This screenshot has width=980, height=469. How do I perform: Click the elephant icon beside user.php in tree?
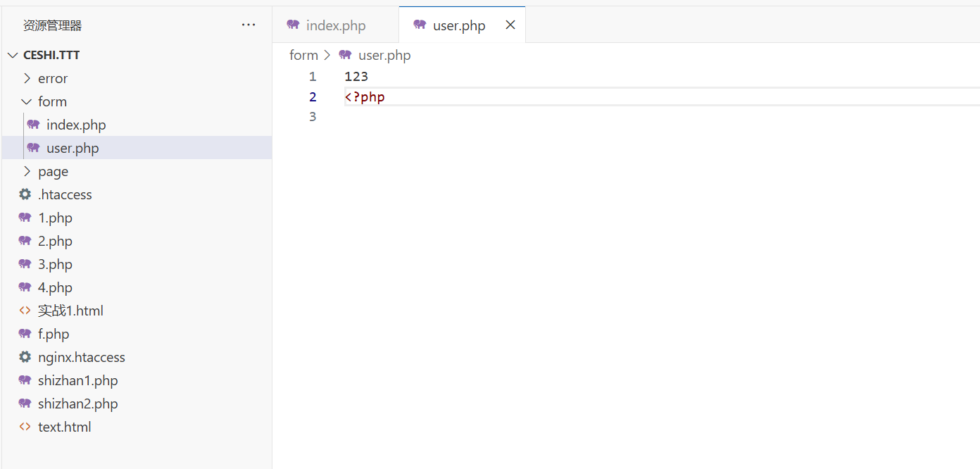click(x=33, y=148)
